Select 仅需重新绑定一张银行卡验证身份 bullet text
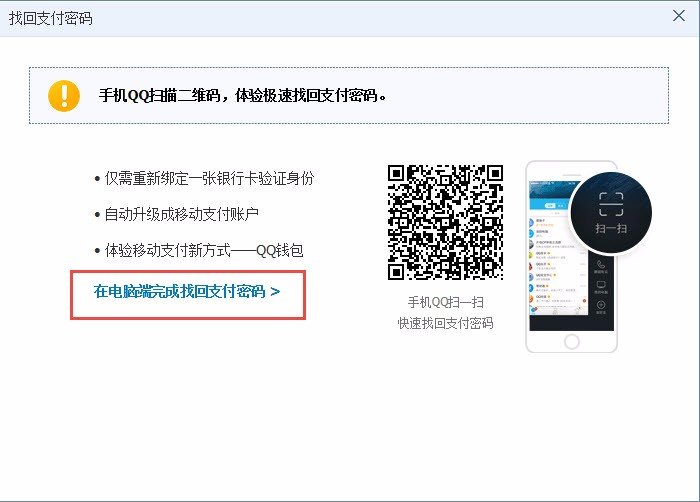Viewport: 700px width, 502px height. (x=209, y=178)
